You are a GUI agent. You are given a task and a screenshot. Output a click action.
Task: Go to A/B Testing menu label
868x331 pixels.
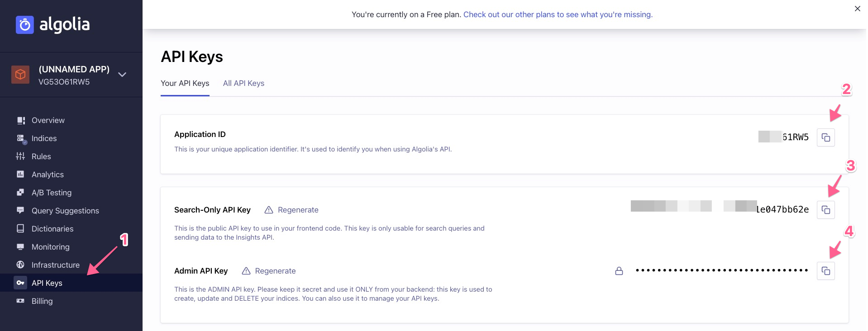(x=52, y=193)
